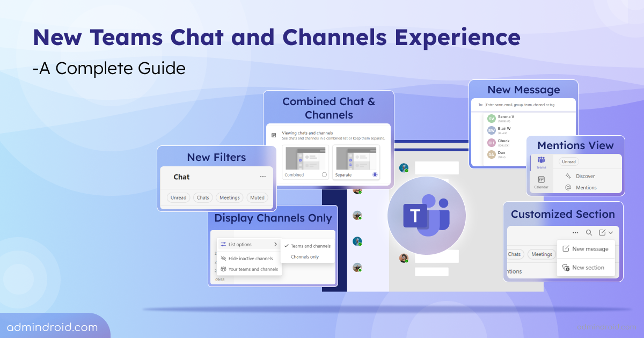Image resolution: width=644 pixels, height=338 pixels.
Task: Open the dropdown chevron beside compose icon
Action: [611, 233]
